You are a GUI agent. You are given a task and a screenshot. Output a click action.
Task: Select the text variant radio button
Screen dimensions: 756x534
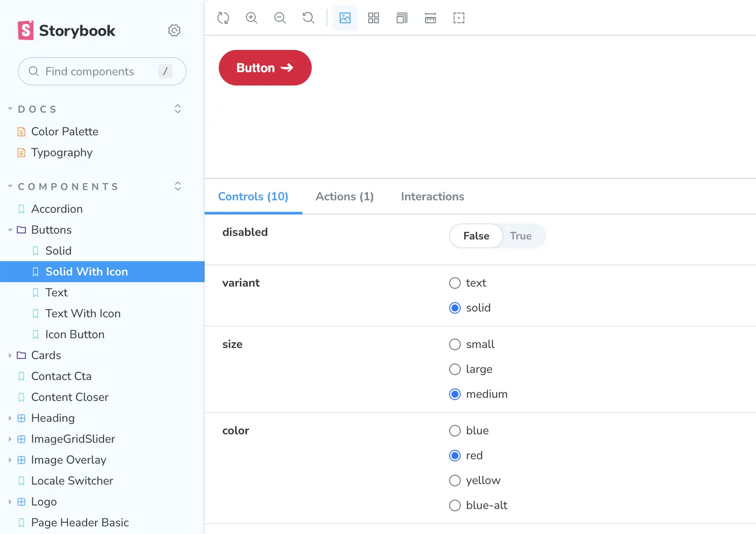(x=455, y=283)
